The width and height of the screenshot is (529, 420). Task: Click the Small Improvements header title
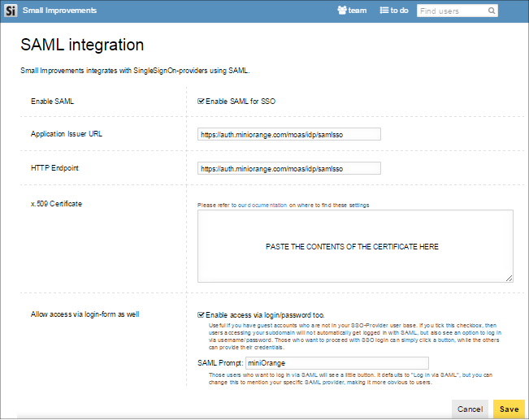59,11
